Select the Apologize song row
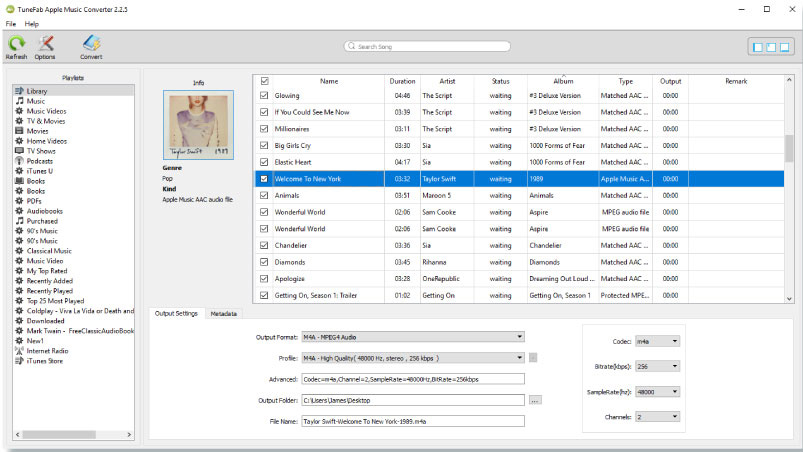The image size is (803, 452). (519, 279)
